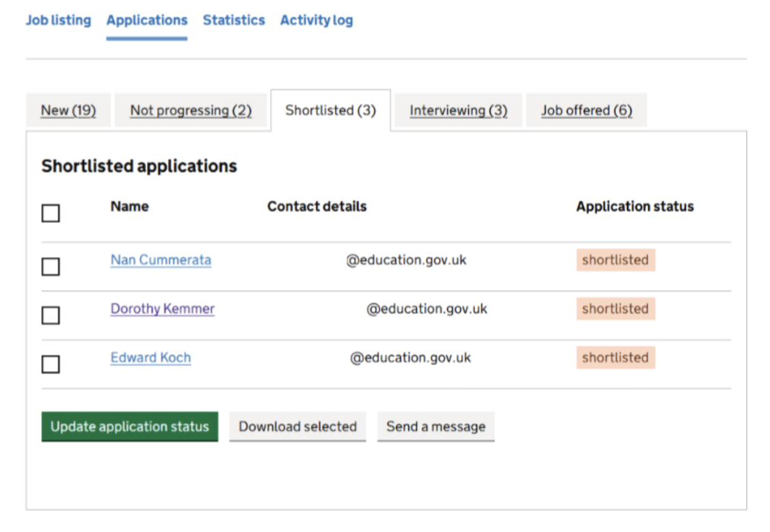Open the Job listing navigation link
This screenshot has height=532, width=770.
click(58, 21)
